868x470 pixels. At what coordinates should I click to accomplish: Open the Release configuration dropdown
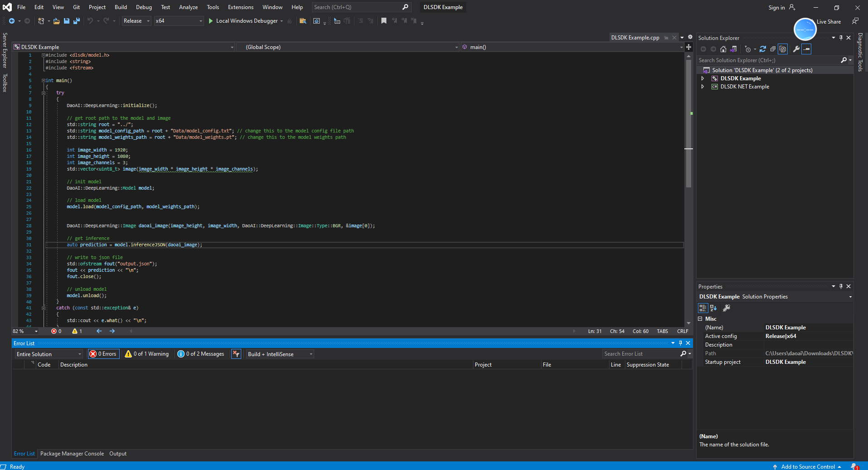tap(137, 21)
